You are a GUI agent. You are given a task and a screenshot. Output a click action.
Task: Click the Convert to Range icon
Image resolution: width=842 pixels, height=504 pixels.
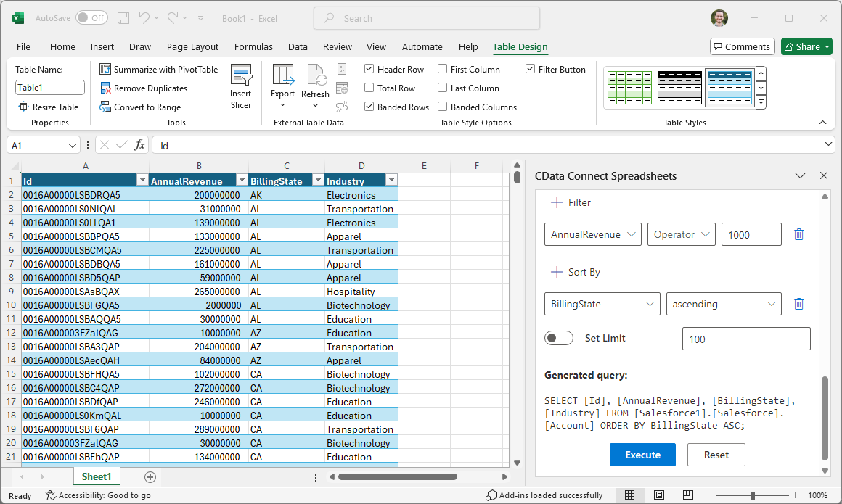click(x=106, y=107)
